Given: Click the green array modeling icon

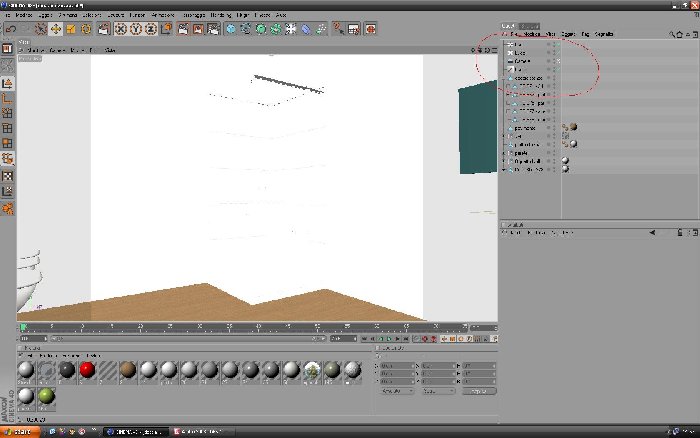Looking at the screenshot, I should [x=276, y=29].
